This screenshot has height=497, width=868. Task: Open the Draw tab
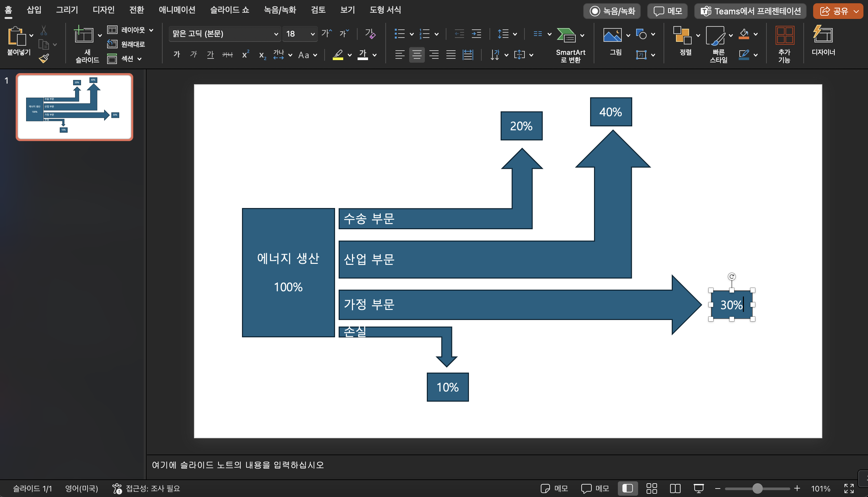pyautogui.click(x=67, y=10)
